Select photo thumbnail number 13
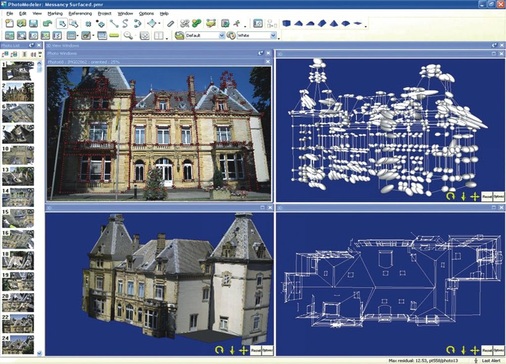Screen dimensions: 506x364 (x=18, y=176)
